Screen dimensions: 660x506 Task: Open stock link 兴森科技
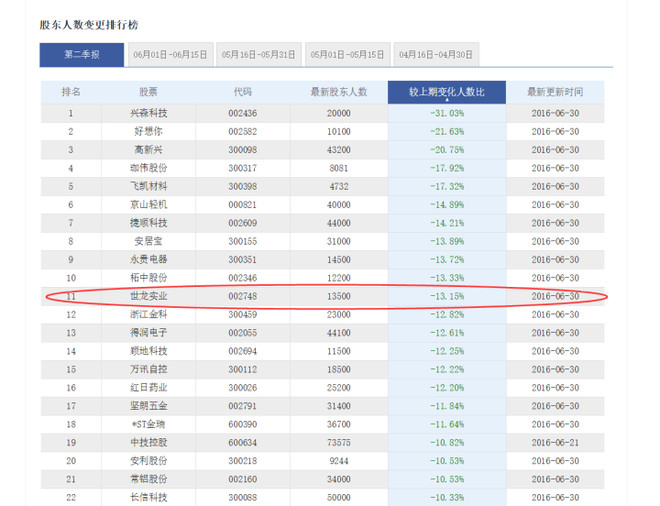click(149, 113)
